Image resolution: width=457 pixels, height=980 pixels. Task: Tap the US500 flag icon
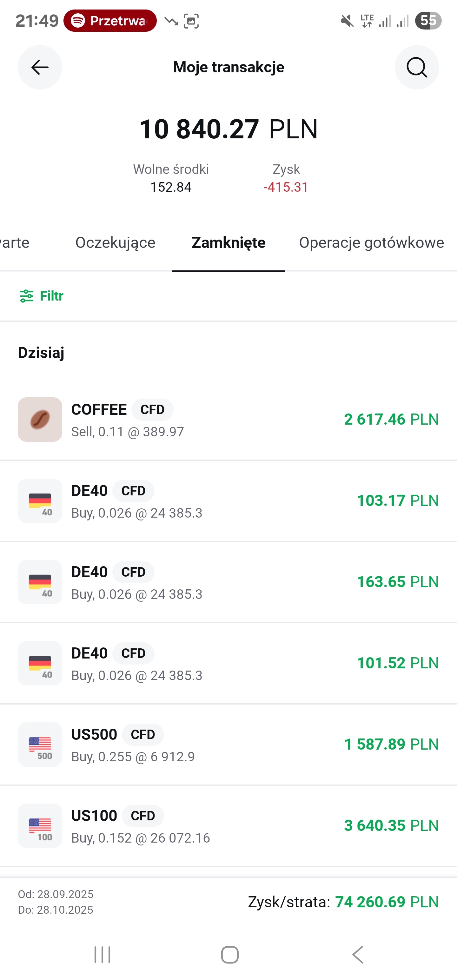pos(40,745)
